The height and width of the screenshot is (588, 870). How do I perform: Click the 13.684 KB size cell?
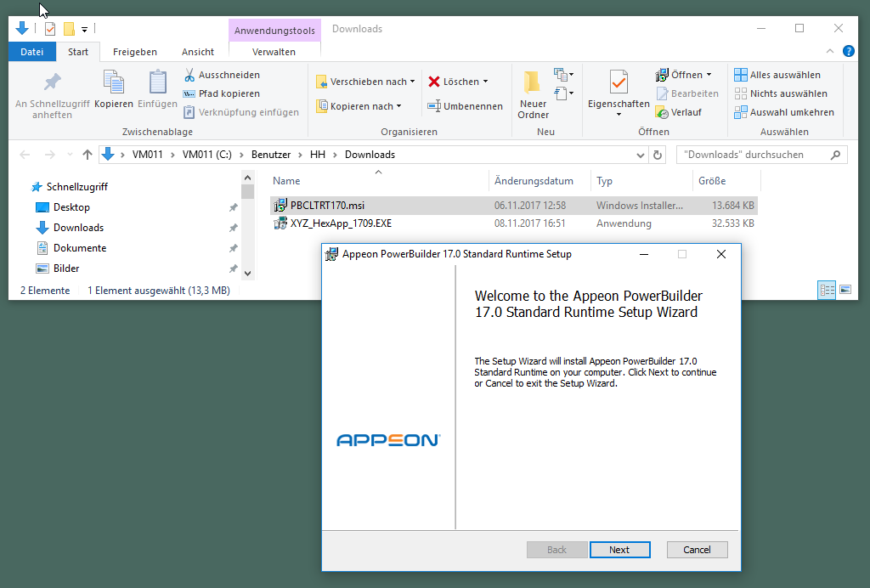(x=732, y=206)
